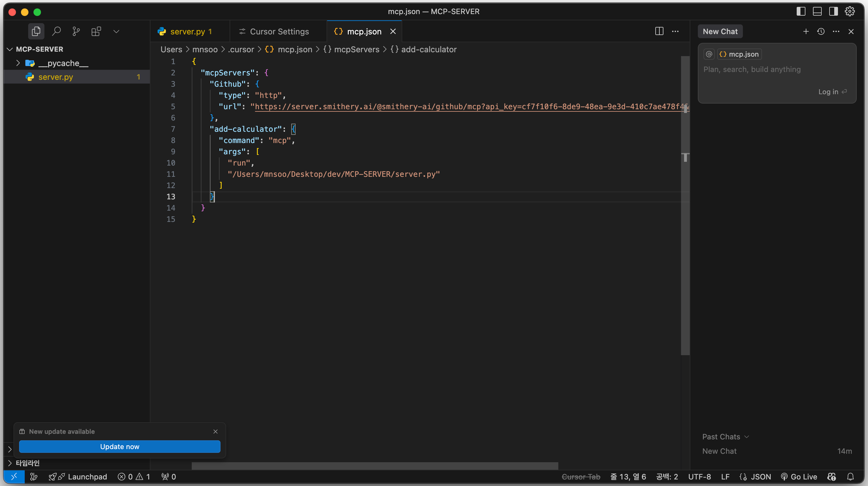Toggle the AI pane layout button

coord(833,11)
